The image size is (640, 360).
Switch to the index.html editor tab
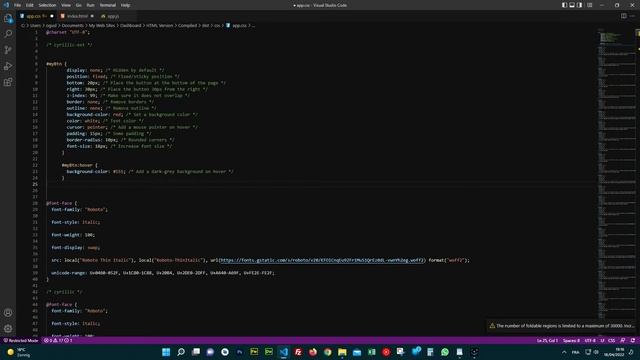[x=76, y=16]
